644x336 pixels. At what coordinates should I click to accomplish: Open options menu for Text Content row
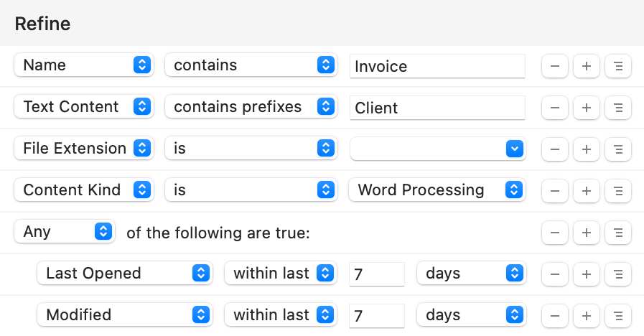pyautogui.click(x=618, y=107)
